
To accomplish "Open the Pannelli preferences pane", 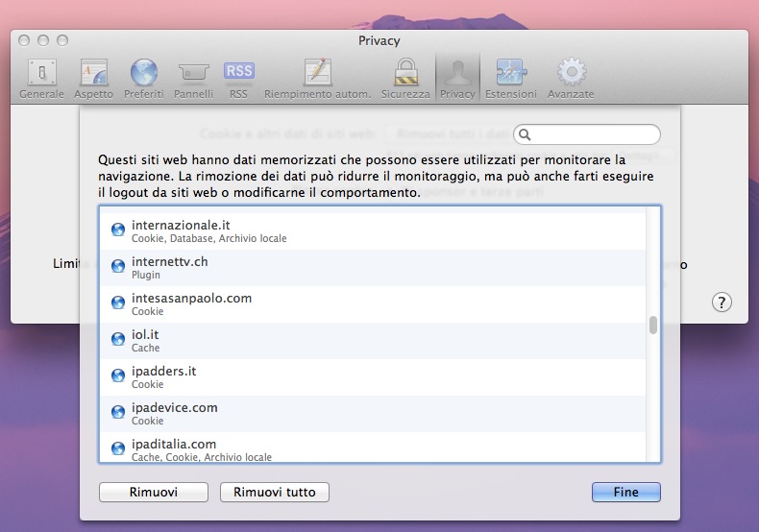I will point(194,80).
